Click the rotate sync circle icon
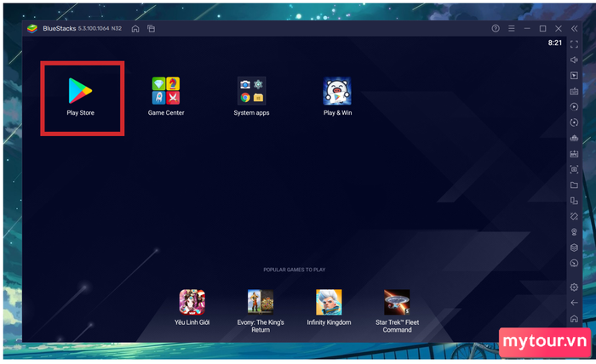Viewport: 596px width, 364px height. pyautogui.click(x=574, y=122)
